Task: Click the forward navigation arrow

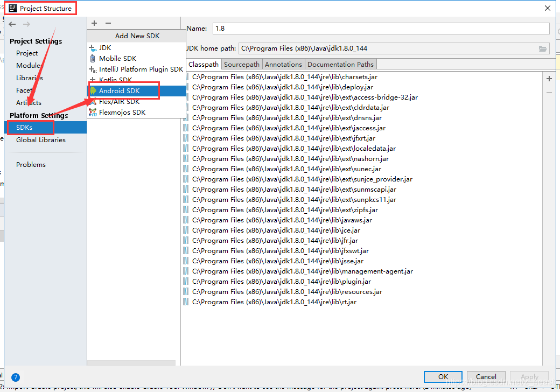Action: (26, 24)
